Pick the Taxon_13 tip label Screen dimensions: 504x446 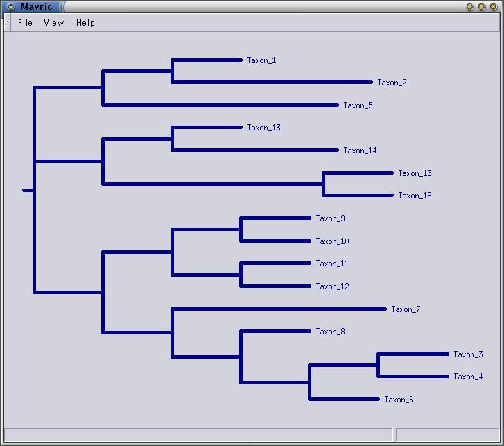click(263, 128)
